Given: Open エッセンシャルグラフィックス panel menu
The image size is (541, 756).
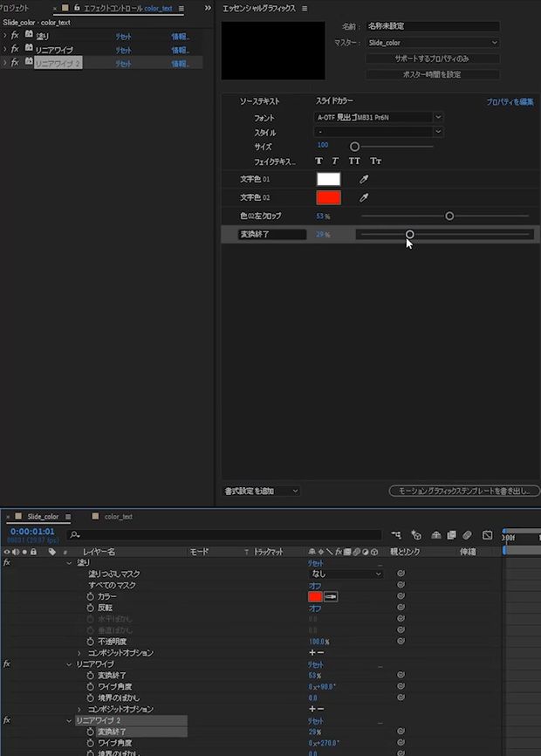Looking at the screenshot, I should 305,9.
